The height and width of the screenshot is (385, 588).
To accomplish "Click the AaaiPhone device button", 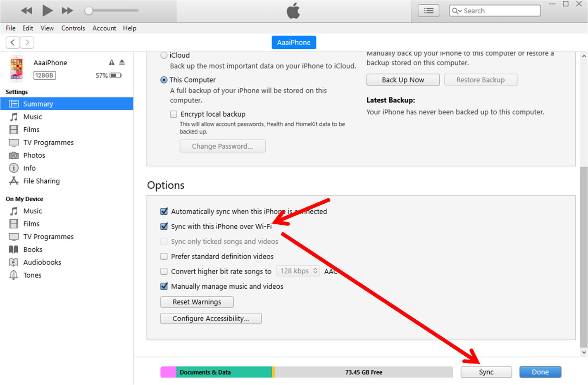I will (x=294, y=43).
